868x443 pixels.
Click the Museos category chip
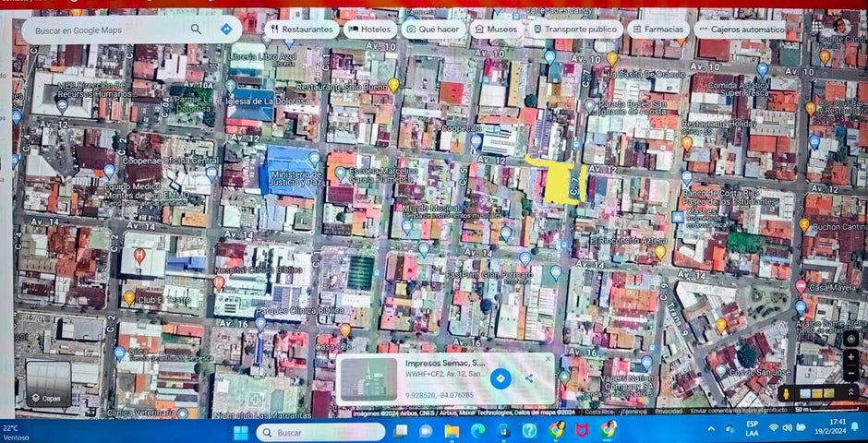tap(495, 30)
